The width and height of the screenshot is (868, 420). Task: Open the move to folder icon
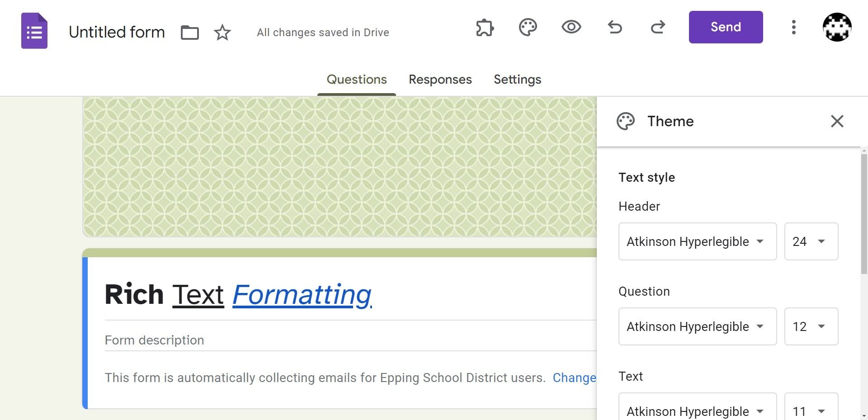(190, 33)
